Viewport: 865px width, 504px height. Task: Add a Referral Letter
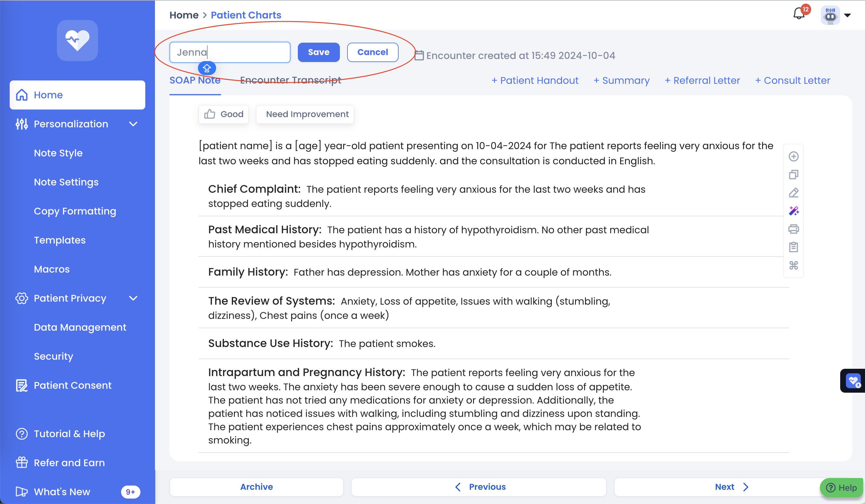(702, 81)
